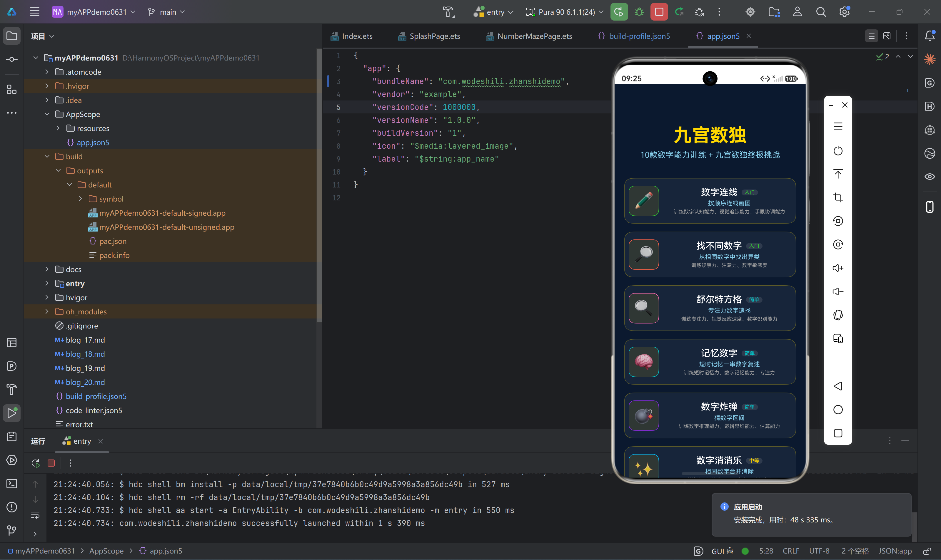Click the AppScope breadcrumb in status bar

click(x=106, y=551)
